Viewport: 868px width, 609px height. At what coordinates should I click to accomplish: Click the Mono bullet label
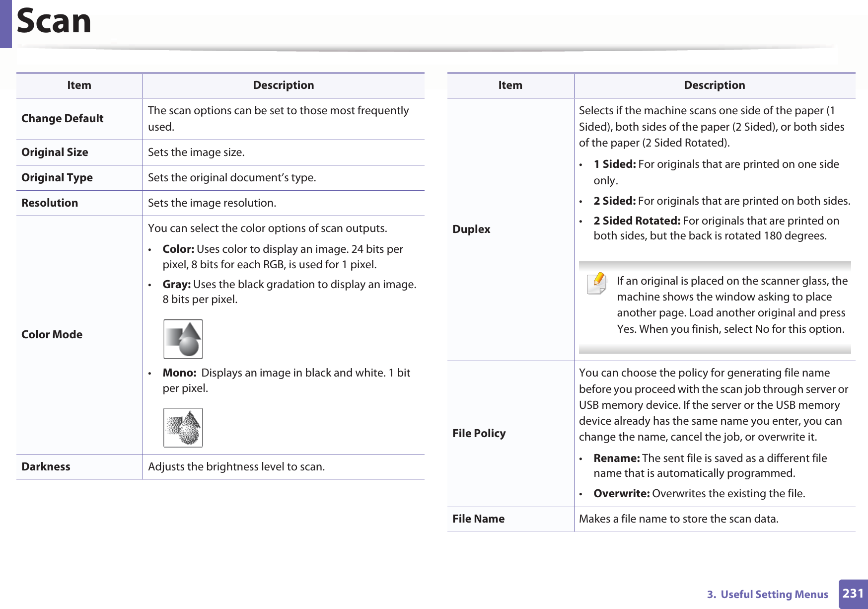pyautogui.click(x=179, y=373)
